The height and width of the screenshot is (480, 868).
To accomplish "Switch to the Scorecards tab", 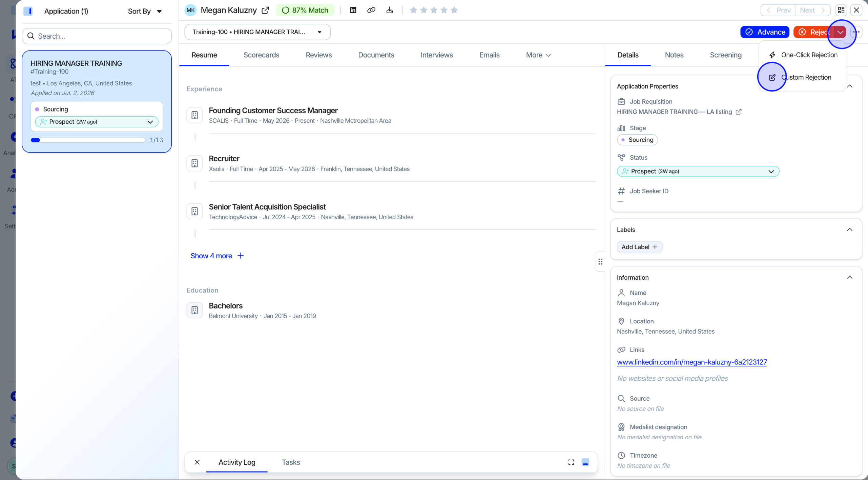I will pyautogui.click(x=261, y=55).
